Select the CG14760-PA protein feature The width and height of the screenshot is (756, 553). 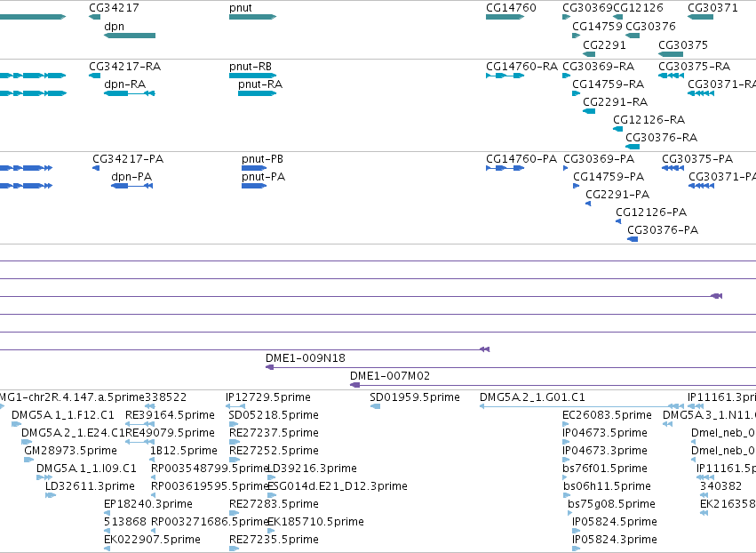(x=505, y=168)
